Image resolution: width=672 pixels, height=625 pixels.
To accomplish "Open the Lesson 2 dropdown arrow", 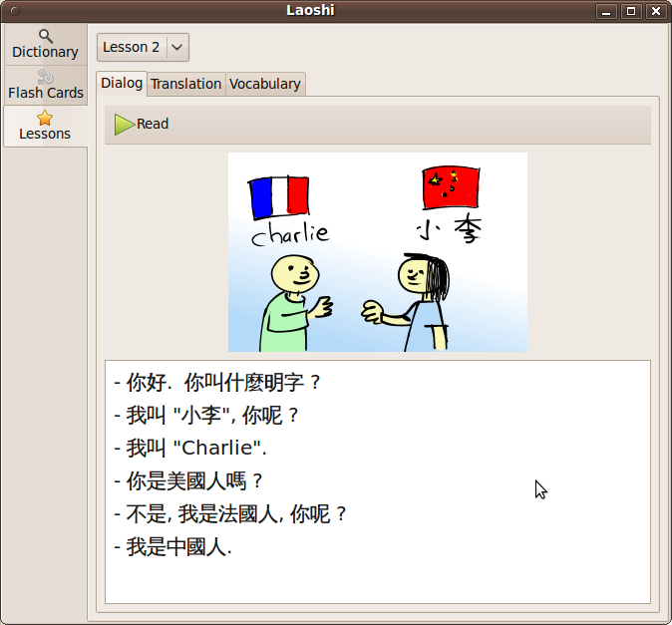I will point(177,47).
